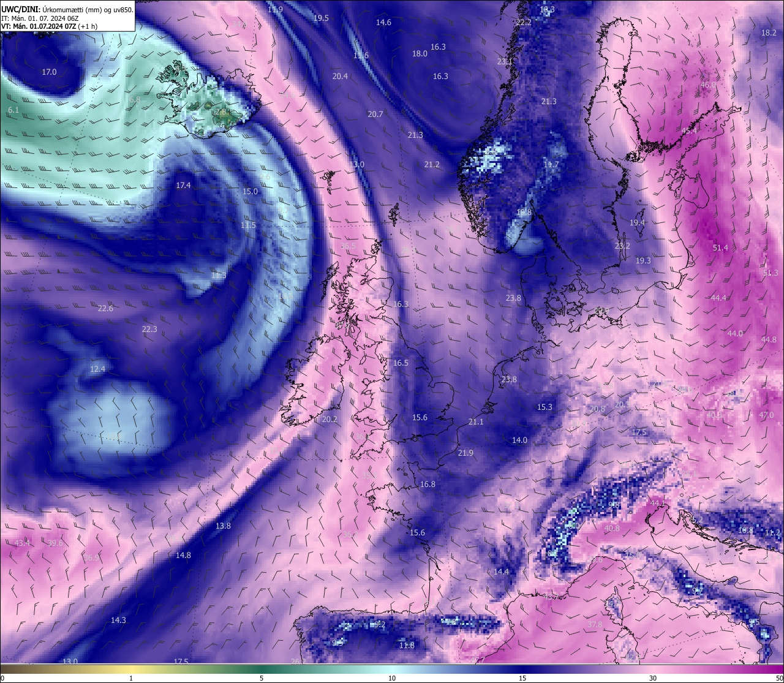
Task: Click the 22.3 value over the Atlantic
Action: click(149, 330)
